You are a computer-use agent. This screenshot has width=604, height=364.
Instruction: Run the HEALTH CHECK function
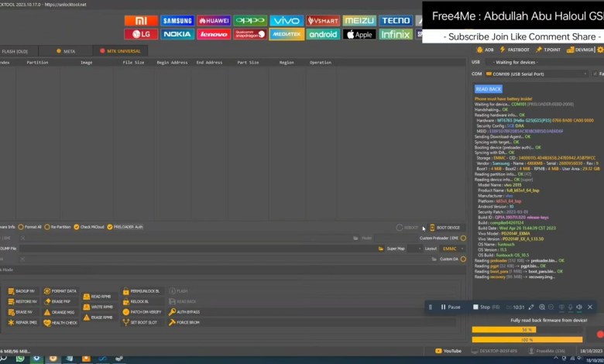[60, 323]
